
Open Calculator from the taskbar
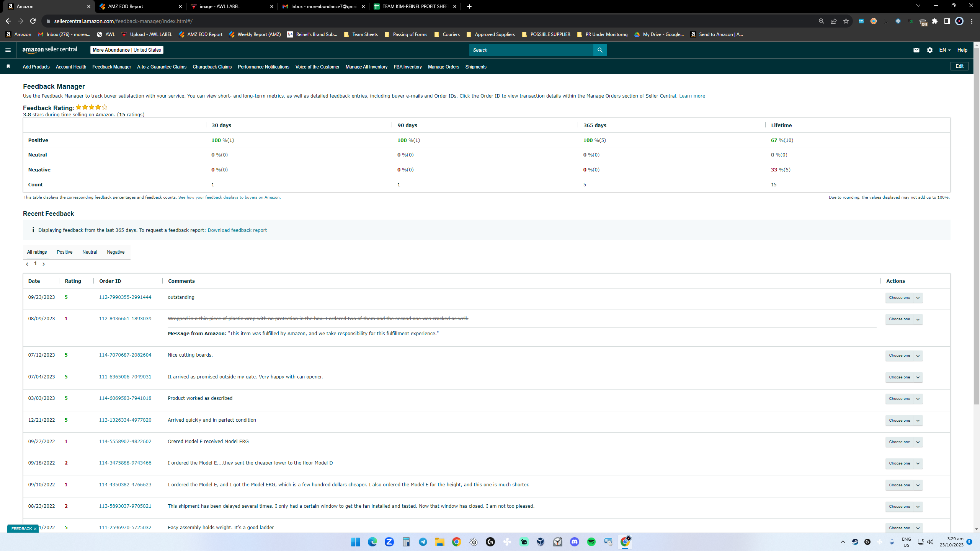click(406, 542)
